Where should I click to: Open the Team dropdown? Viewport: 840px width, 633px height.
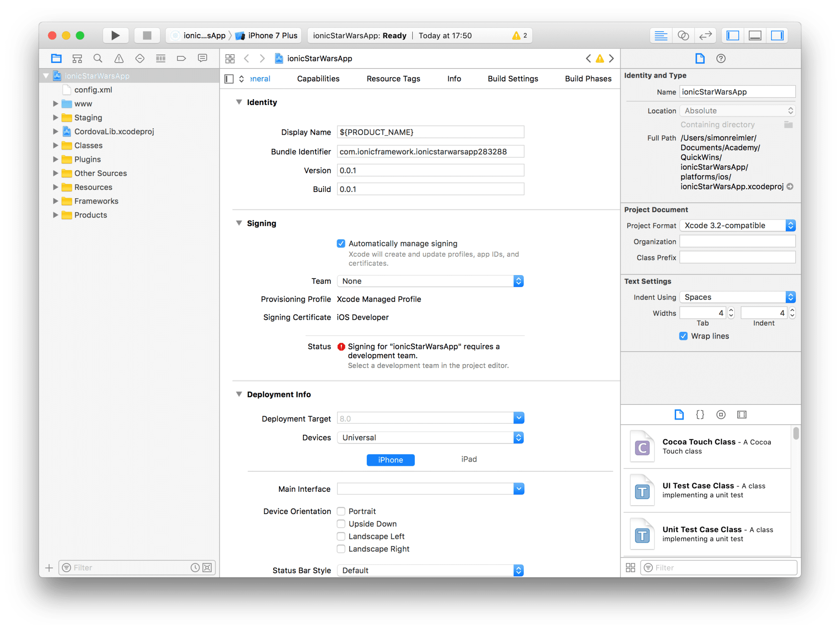click(x=430, y=281)
